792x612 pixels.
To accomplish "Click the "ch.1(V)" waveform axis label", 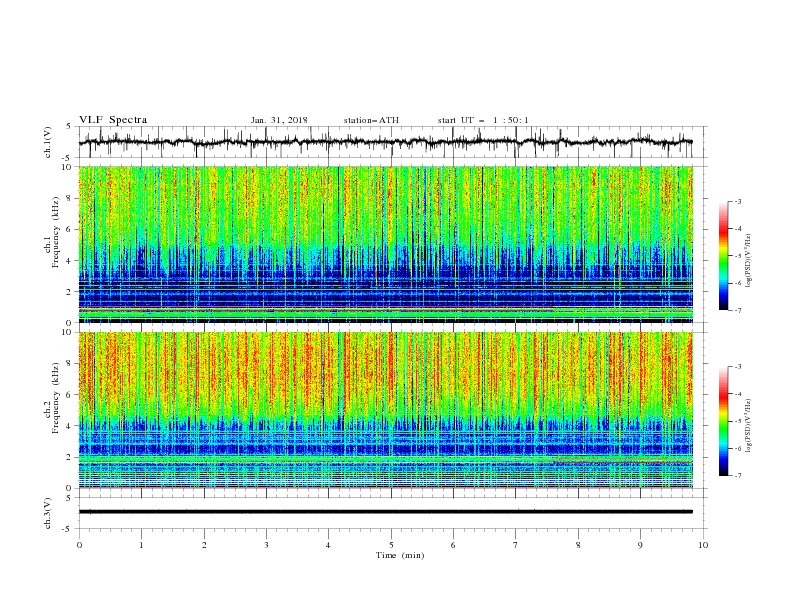I will coord(48,142).
